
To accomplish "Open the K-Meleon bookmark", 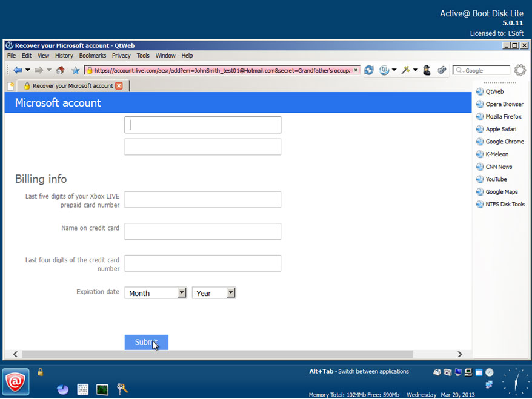I will tap(492, 154).
